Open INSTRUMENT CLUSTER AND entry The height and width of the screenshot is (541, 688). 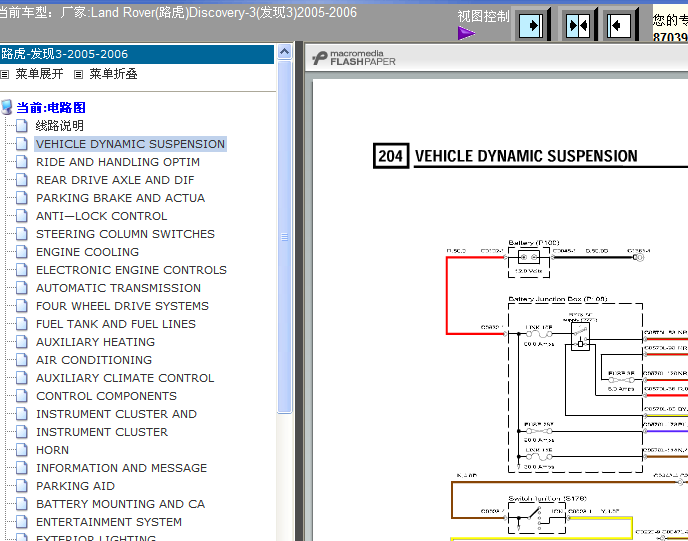pos(117,414)
